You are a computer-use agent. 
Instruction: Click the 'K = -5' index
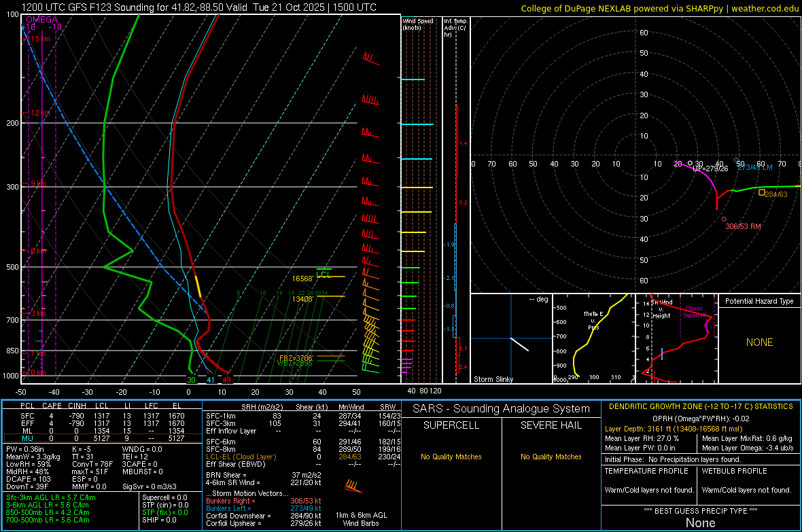(82, 449)
